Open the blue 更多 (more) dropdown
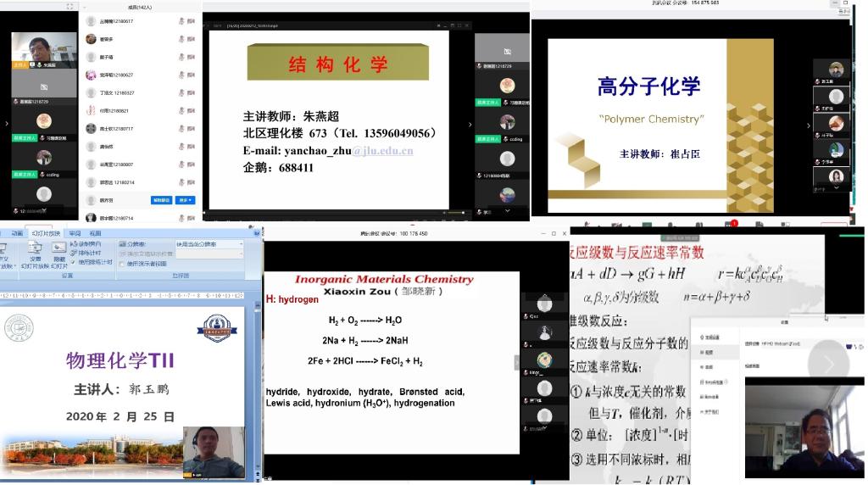The width and height of the screenshot is (868, 485). pyautogui.click(x=185, y=201)
